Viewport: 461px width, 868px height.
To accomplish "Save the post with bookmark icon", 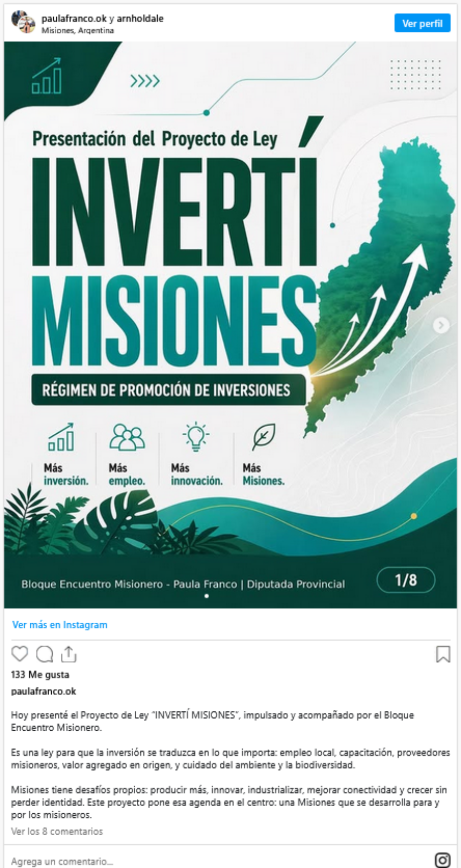I will pos(443,654).
